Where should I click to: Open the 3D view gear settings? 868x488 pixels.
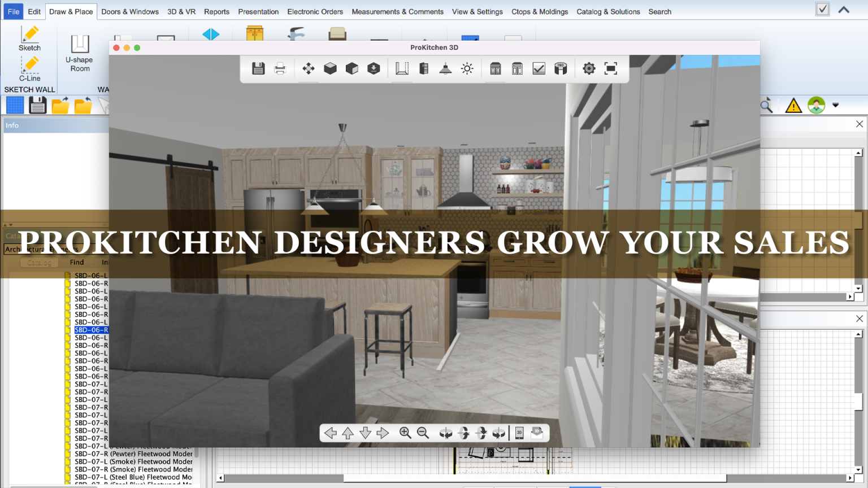pyautogui.click(x=589, y=68)
